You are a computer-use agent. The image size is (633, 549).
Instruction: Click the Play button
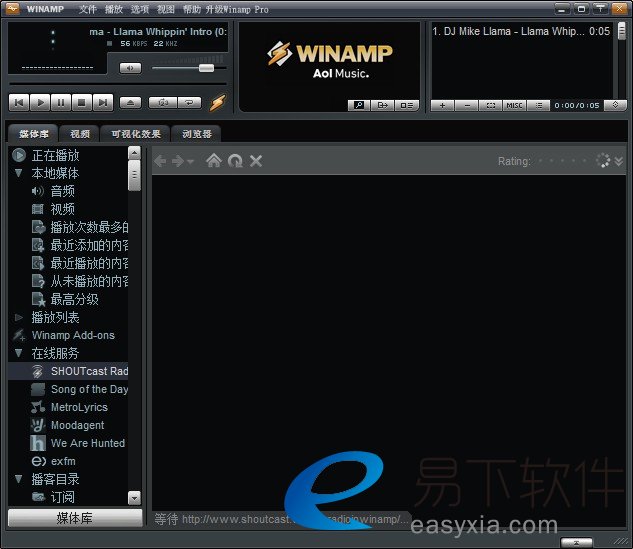[40, 103]
